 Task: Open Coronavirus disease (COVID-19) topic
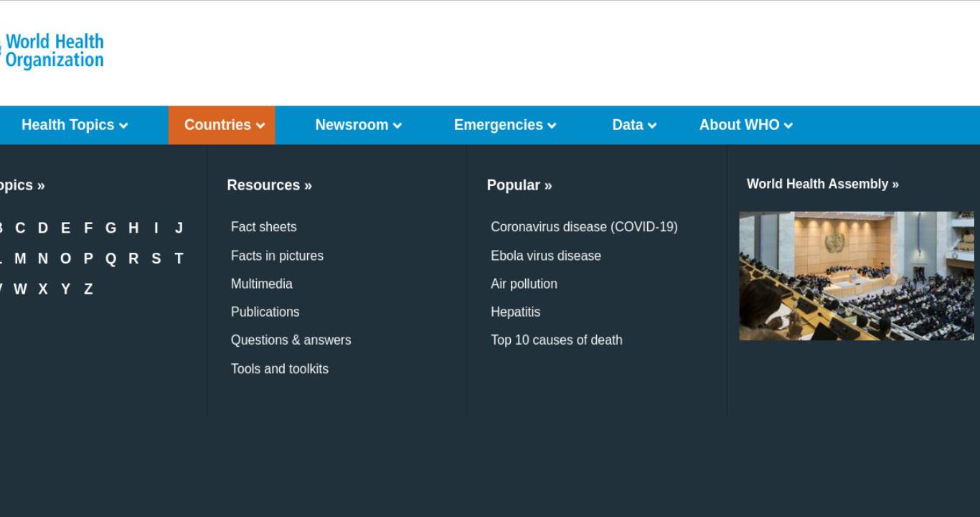click(x=584, y=227)
